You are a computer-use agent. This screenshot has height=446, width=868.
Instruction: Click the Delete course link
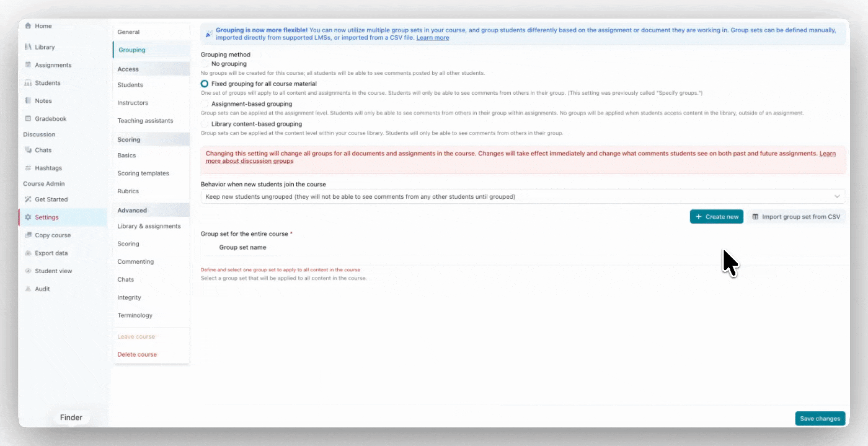pyautogui.click(x=137, y=355)
